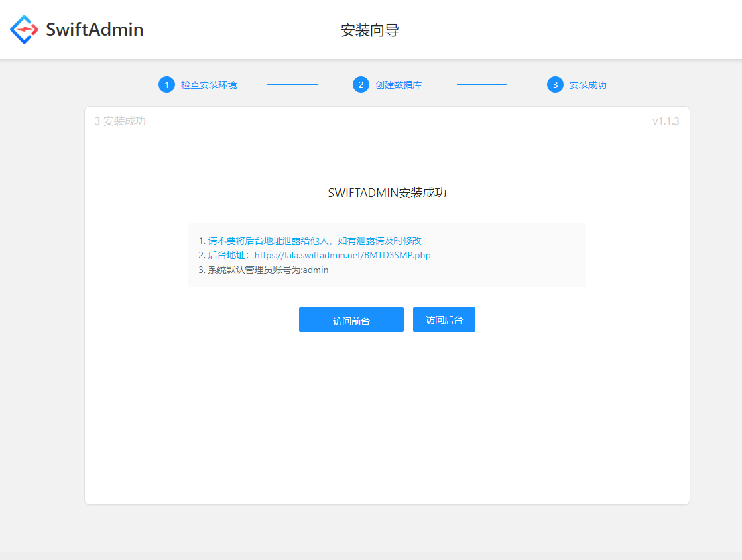
Task: Select step circle number 1
Action: pos(166,85)
